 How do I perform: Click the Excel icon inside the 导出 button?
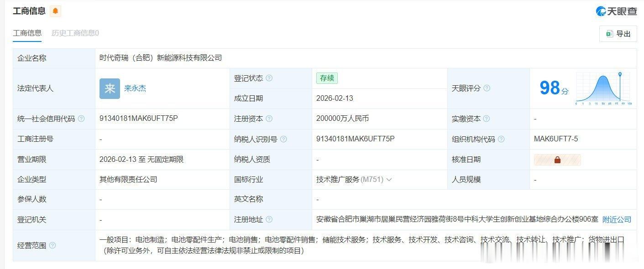click(609, 34)
